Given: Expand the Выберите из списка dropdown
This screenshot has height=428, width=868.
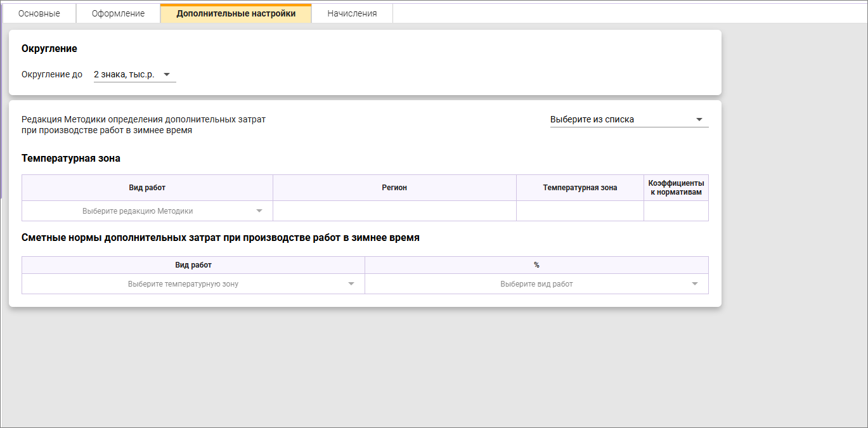Looking at the screenshot, I should click(x=628, y=119).
